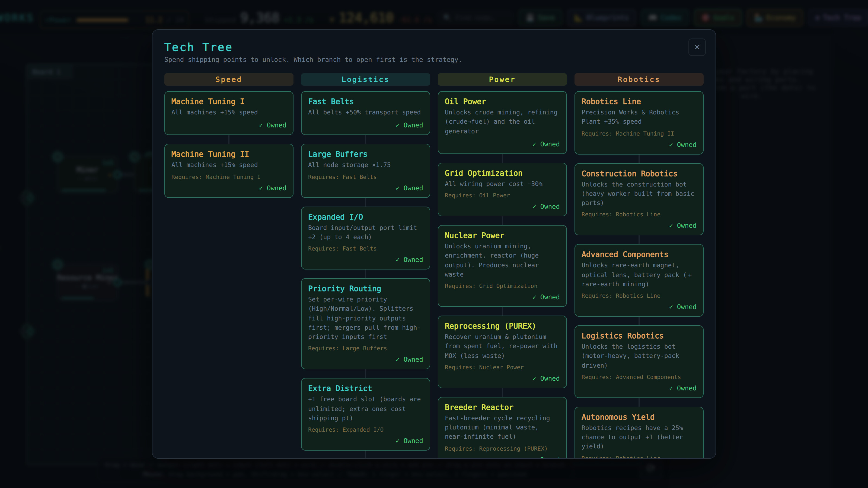
Task: Click the 'Requires: Machine Tuning II' text
Action: click(x=627, y=134)
